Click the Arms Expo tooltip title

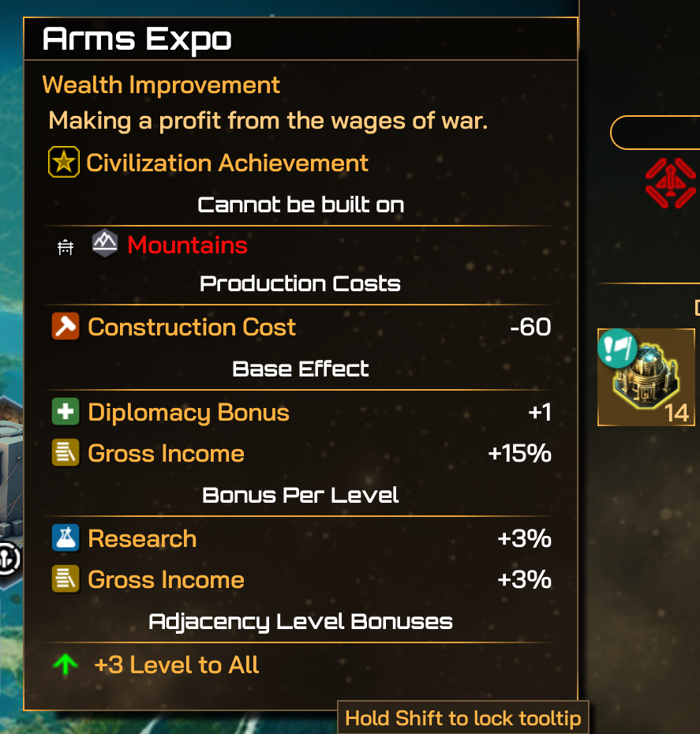pyautogui.click(x=137, y=39)
